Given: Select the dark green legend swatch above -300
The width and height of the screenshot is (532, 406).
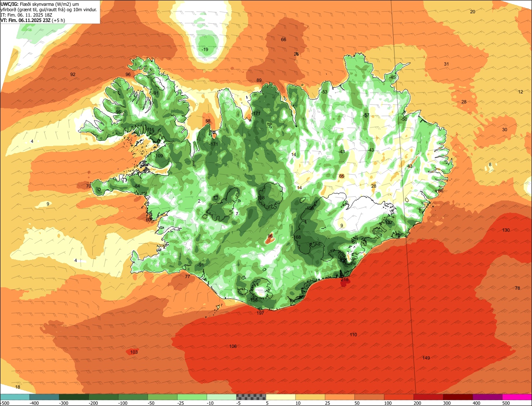Looking at the screenshot, I should click(74, 397).
